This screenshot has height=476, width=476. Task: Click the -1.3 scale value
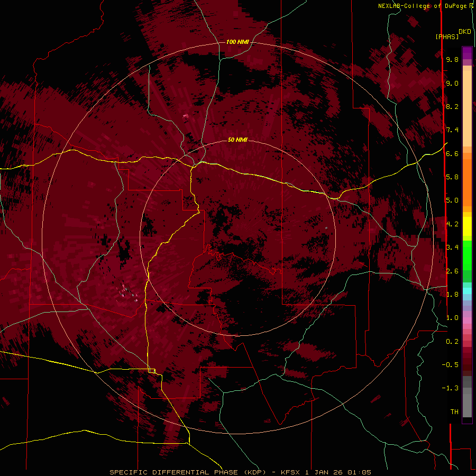tap(450, 388)
